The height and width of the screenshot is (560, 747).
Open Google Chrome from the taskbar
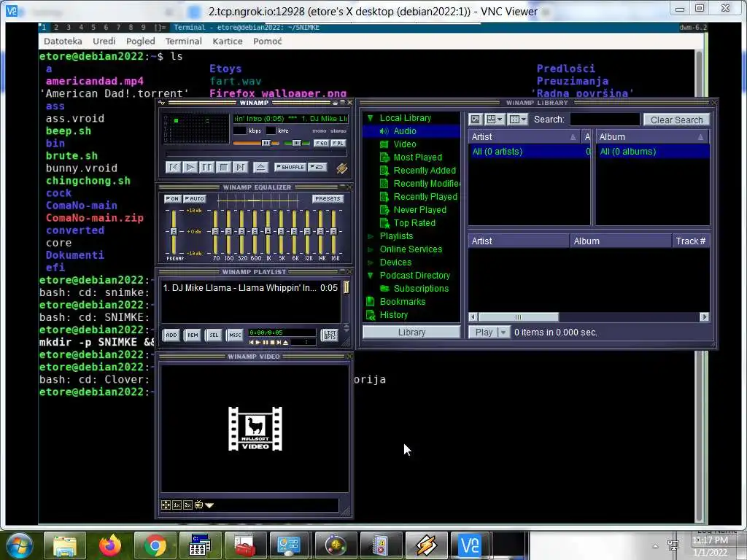tap(155, 545)
